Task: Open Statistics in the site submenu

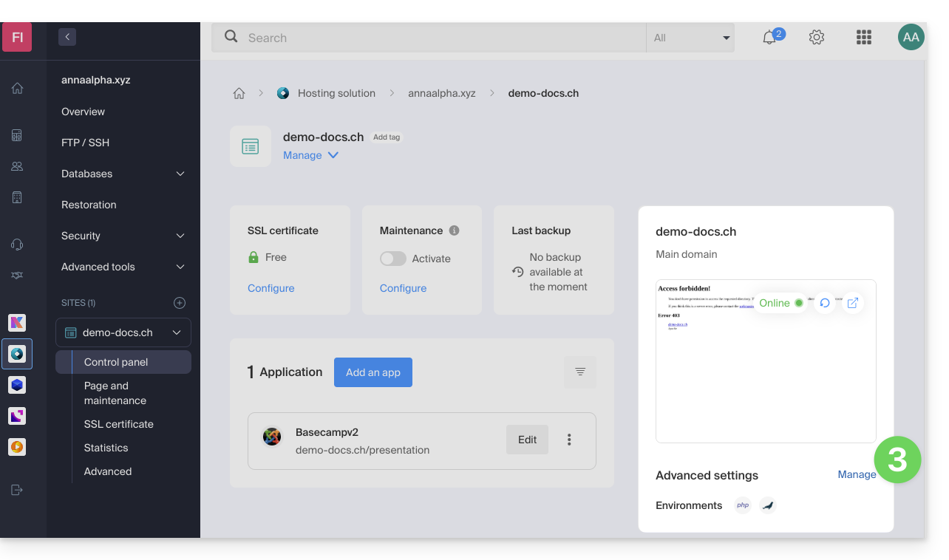Action: (106, 448)
